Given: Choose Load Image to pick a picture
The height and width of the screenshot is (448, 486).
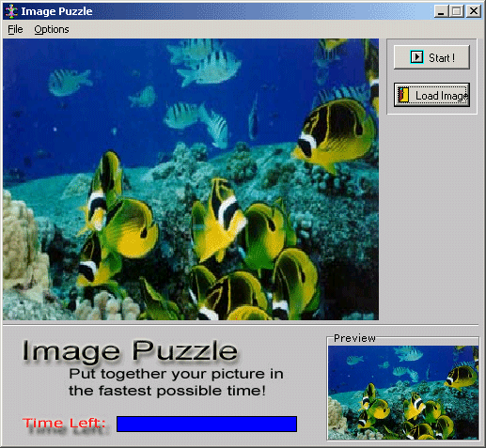Looking at the screenshot, I should (431, 95).
